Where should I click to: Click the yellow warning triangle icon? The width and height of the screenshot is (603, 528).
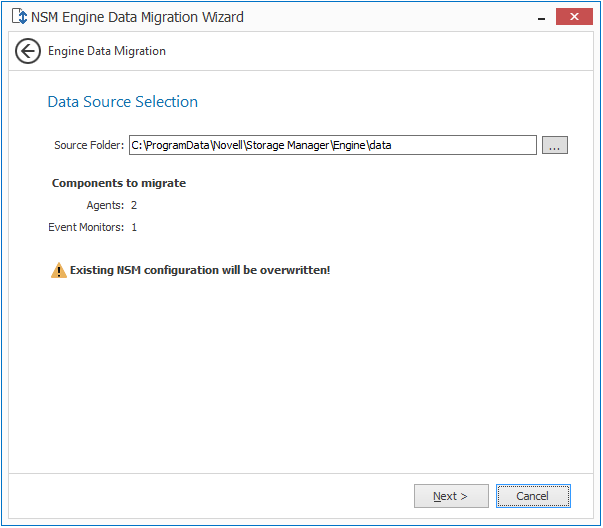59,270
